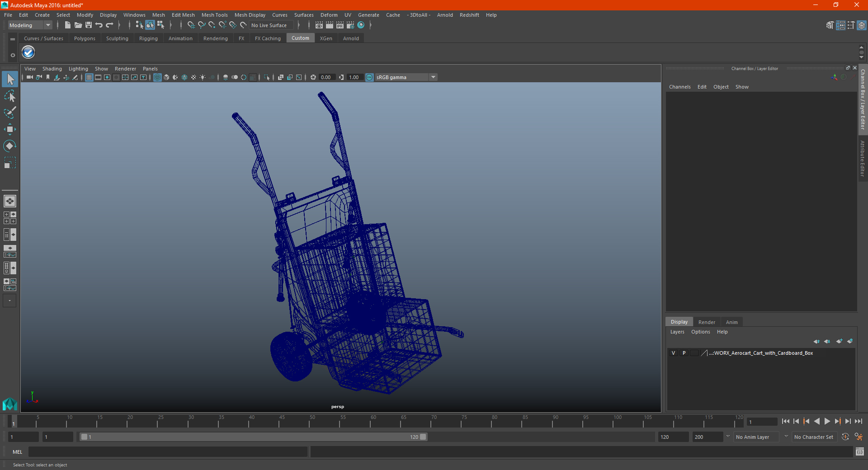Open the Edit Mesh menu
The height and width of the screenshot is (470, 868).
coord(183,15)
